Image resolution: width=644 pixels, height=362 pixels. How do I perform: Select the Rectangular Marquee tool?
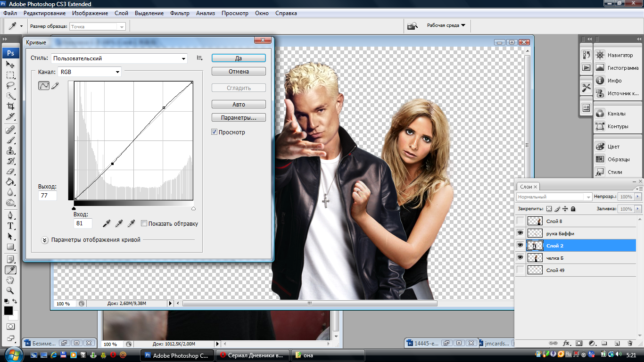point(10,75)
